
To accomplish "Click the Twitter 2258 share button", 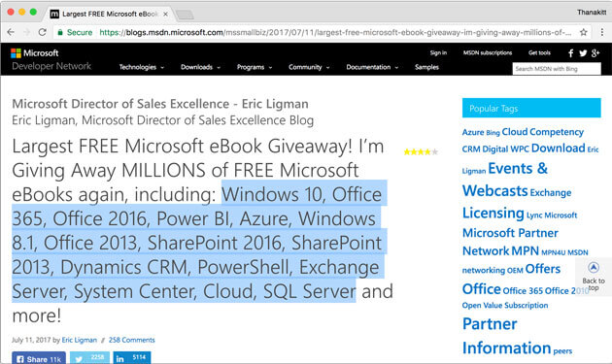I will (89, 358).
